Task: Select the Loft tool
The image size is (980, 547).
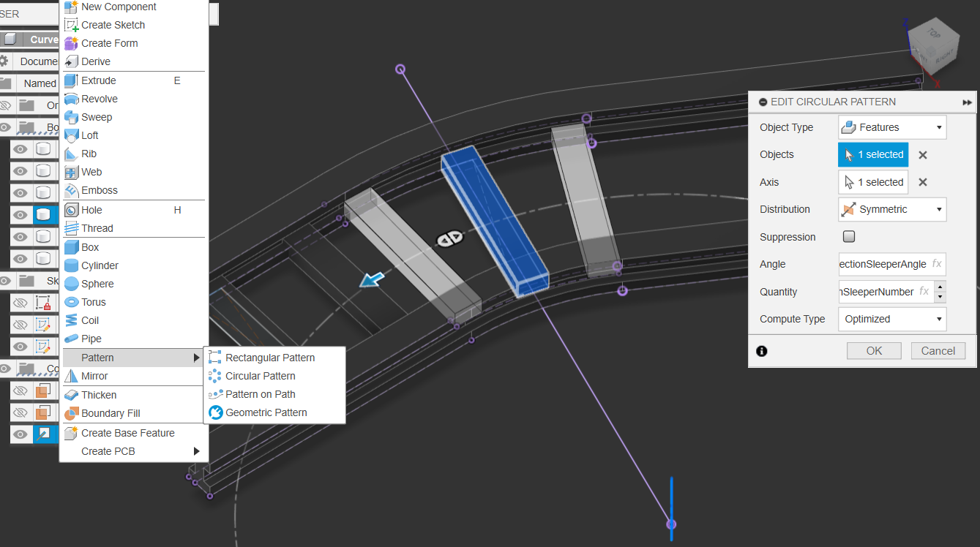Action: [90, 135]
